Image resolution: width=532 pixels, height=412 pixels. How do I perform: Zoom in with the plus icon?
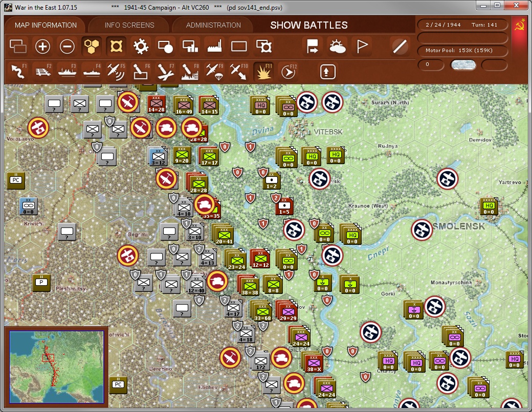pos(42,47)
